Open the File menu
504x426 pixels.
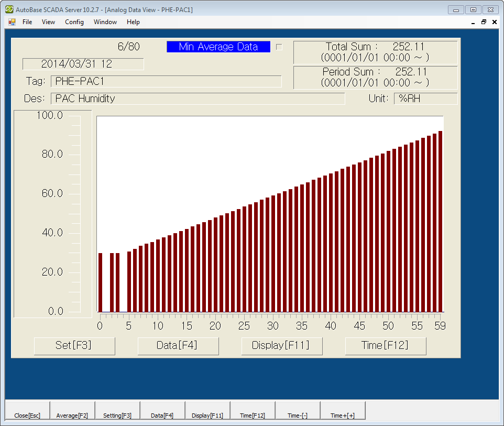[27, 22]
